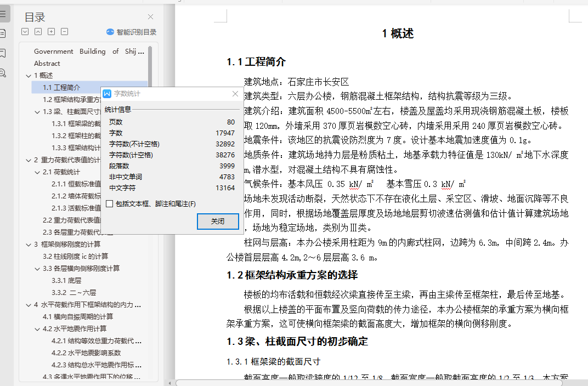Open 2.1.1 恒载标准值 outline entry
Screen dimensions: 588x386
[x=76, y=184]
